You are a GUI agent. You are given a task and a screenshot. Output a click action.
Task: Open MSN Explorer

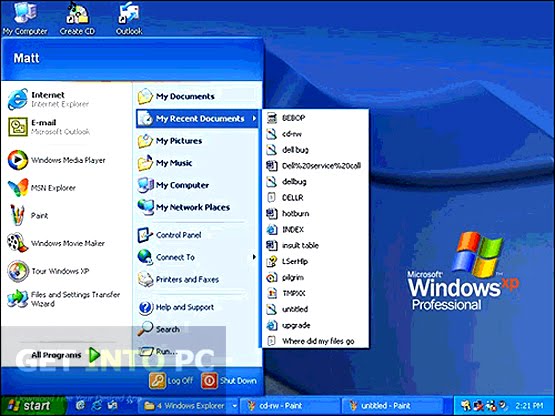[x=42, y=188]
